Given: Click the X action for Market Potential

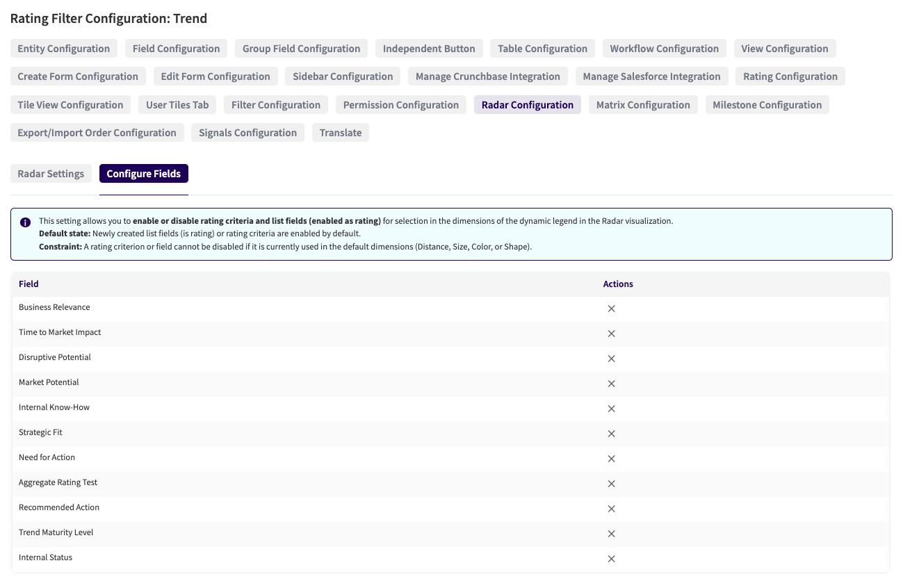Looking at the screenshot, I should click(x=611, y=384).
